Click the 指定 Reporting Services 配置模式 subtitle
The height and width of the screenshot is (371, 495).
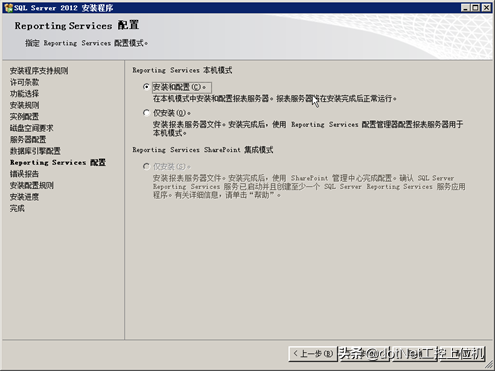pyautogui.click(x=86, y=43)
